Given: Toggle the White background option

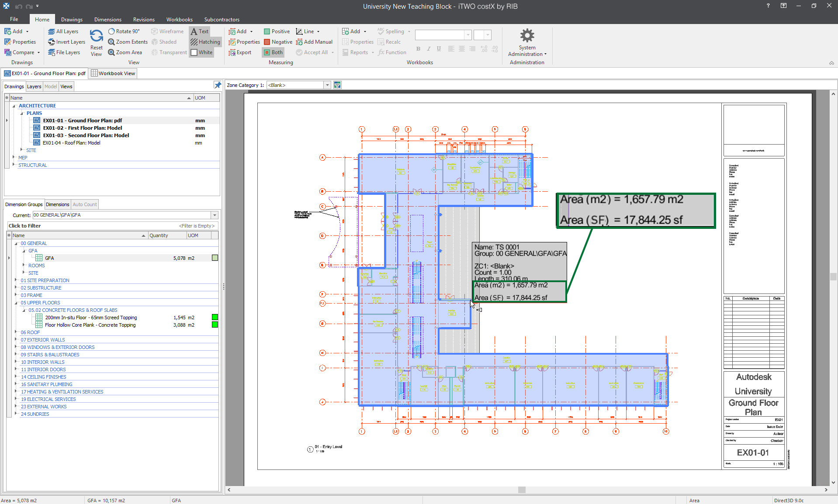Looking at the screenshot, I should click(x=201, y=52).
